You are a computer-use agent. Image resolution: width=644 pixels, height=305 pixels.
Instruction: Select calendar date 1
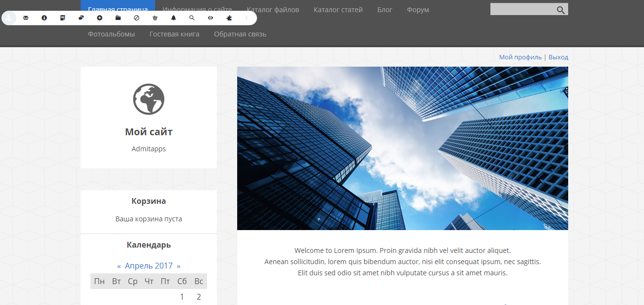tap(182, 297)
